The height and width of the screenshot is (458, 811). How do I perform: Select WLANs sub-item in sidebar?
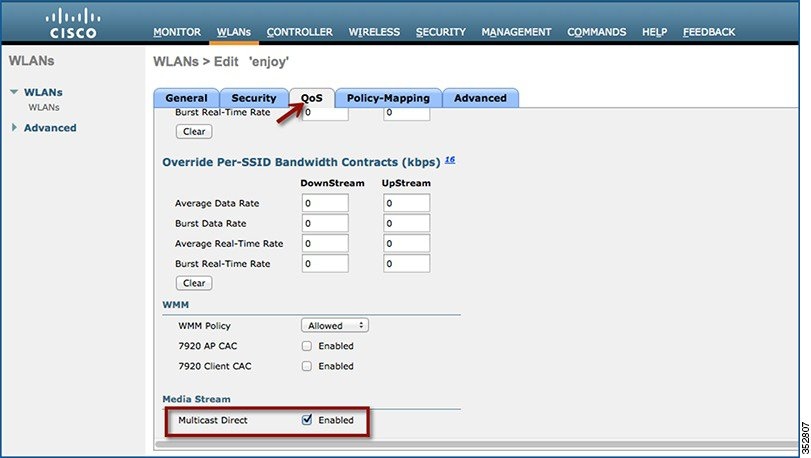click(44, 108)
